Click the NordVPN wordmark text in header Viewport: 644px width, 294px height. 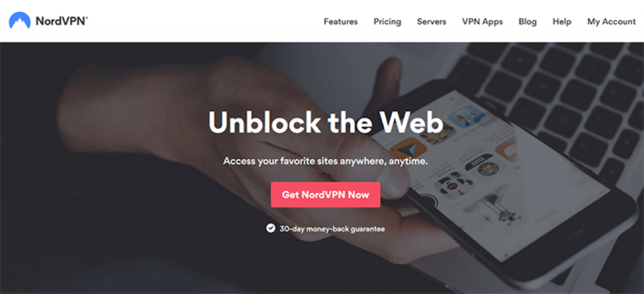pyautogui.click(x=62, y=21)
